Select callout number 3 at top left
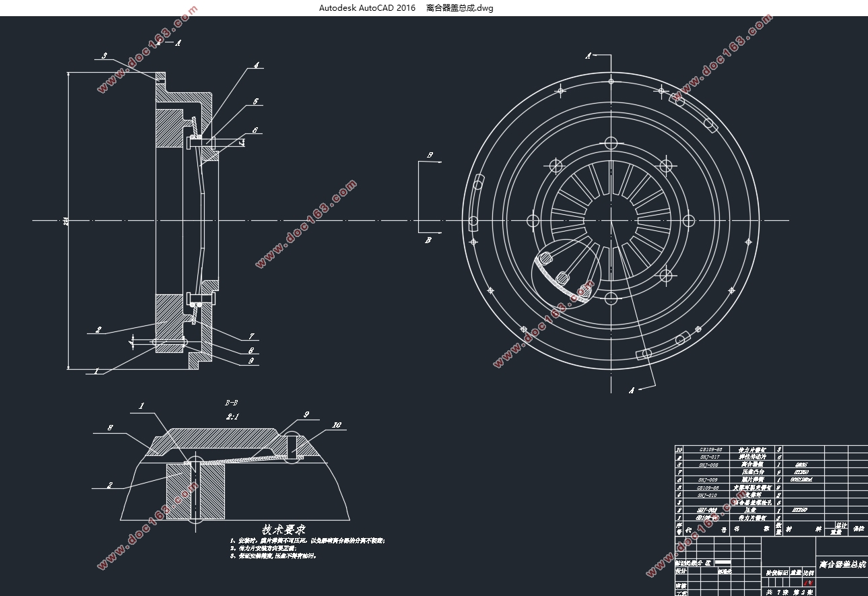Viewport: 868px width, 596px height. [x=104, y=56]
